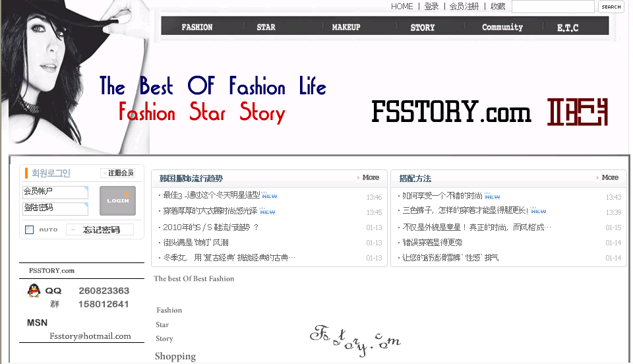Image resolution: width=633 pixels, height=364 pixels.
Task: Click the 收藏 link at top
Action: click(x=498, y=7)
